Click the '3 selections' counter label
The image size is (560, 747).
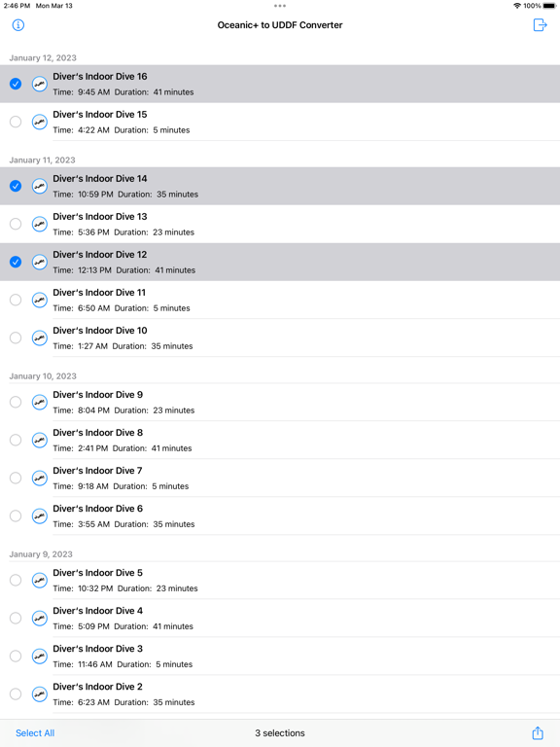click(x=280, y=733)
